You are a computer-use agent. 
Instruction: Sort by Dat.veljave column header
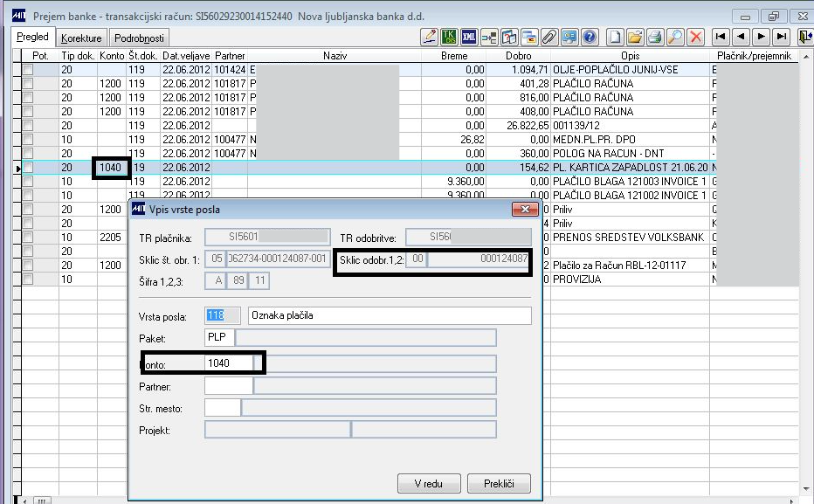coord(186,56)
